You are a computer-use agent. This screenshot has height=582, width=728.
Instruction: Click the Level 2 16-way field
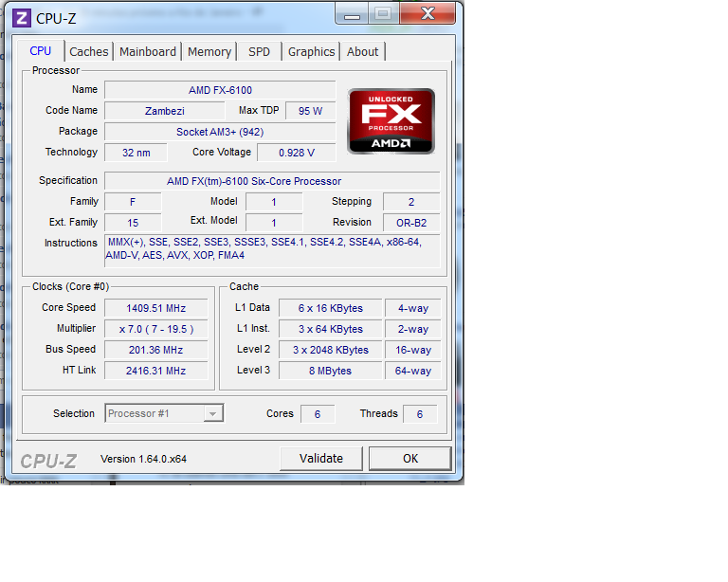[412, 350]
